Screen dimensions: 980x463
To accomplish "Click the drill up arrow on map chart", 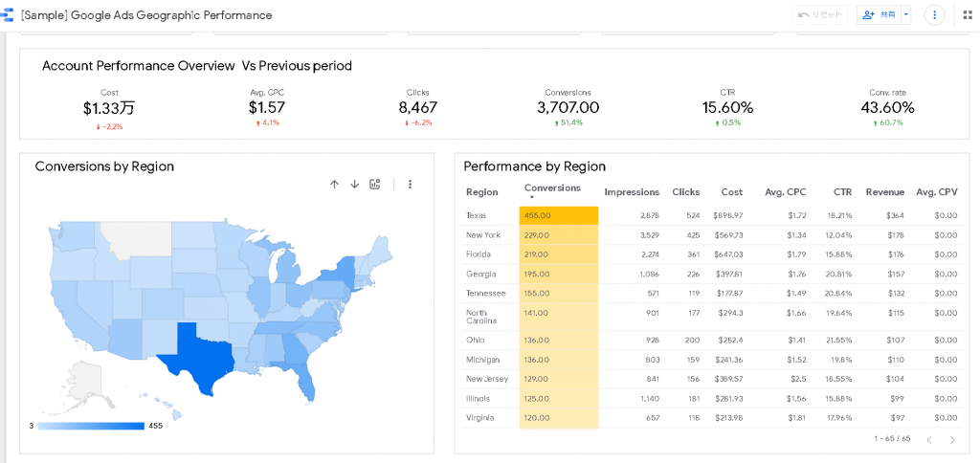I will pos(334,184).
